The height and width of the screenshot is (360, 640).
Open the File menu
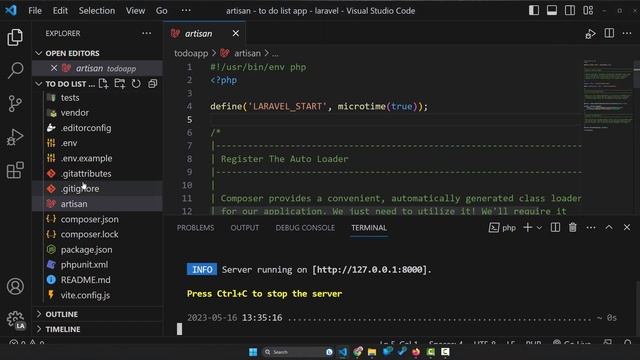[35, 11]
